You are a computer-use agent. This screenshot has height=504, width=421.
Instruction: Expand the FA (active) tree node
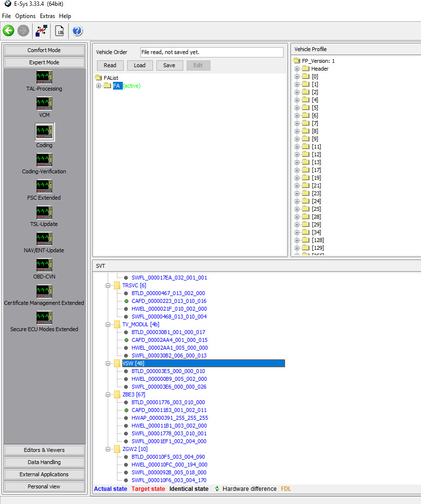99,86
